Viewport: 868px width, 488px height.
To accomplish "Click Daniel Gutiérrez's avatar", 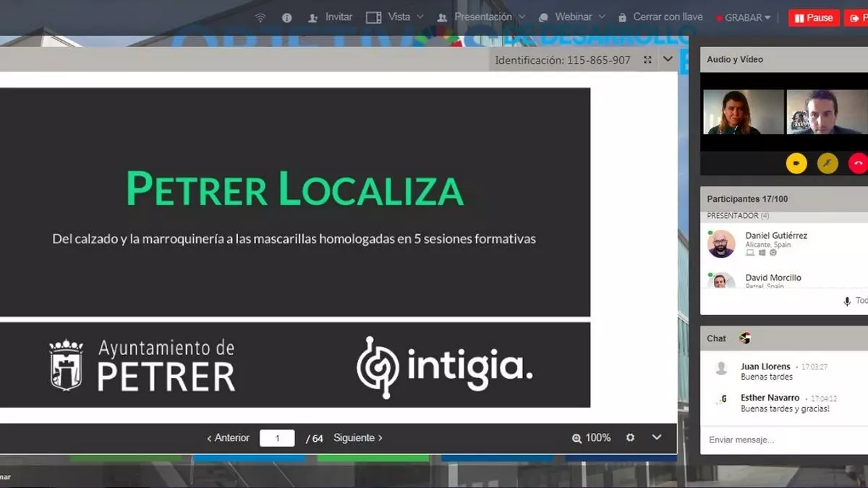I will [x=721, y=244].
